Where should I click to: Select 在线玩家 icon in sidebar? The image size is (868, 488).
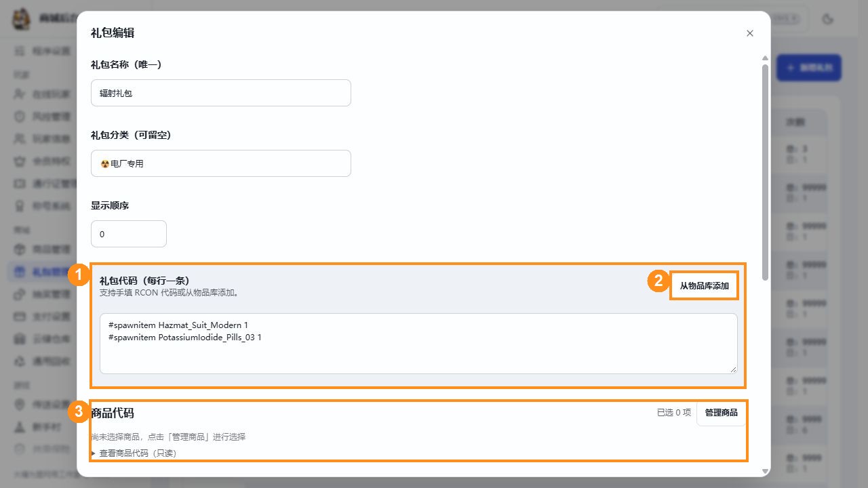pos(20,94)
